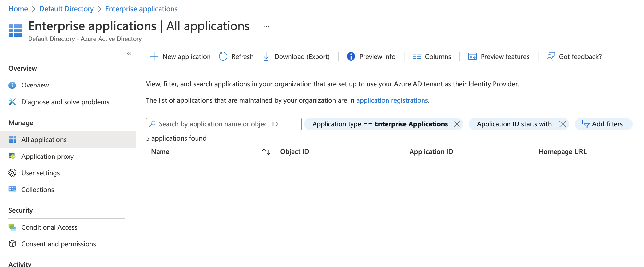The width and height of the screenshot is (644, 267).
Task: Open Consent and permissions menu item
Action: tap(59, 244)
